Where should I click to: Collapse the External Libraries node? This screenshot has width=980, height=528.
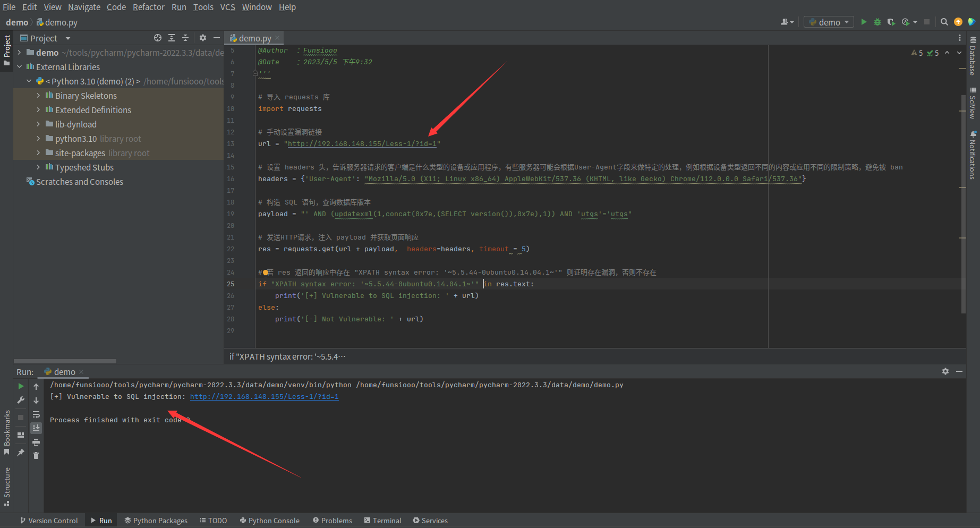pos(19,67)
